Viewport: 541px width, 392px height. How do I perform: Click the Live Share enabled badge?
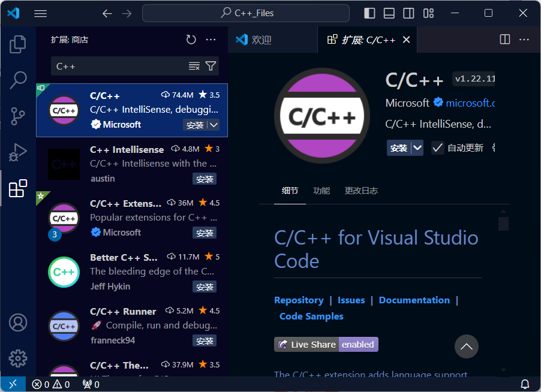326,345
